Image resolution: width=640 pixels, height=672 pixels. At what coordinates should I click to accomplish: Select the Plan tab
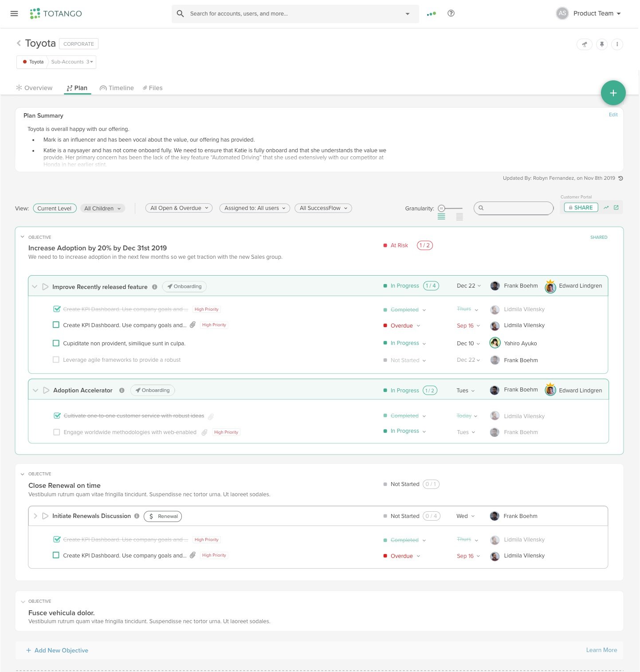pyautogui.click(x=77, y=88)
